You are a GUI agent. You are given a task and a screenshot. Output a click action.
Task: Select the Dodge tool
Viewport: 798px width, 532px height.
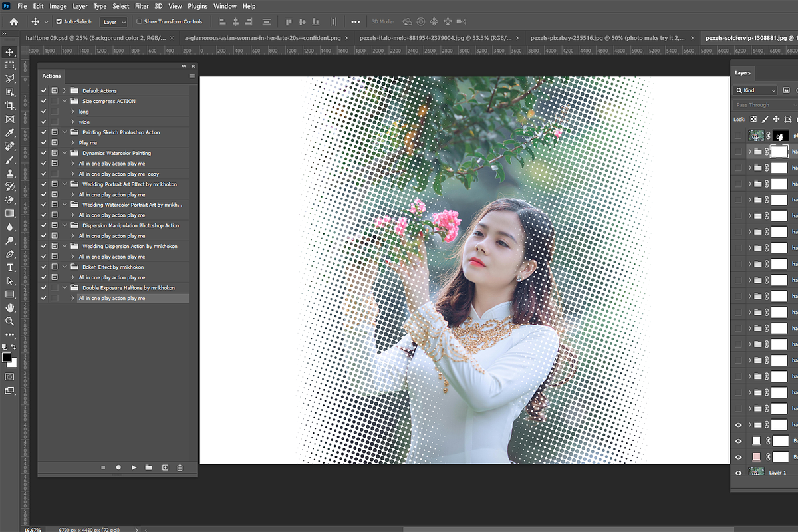tap(10, 240)
